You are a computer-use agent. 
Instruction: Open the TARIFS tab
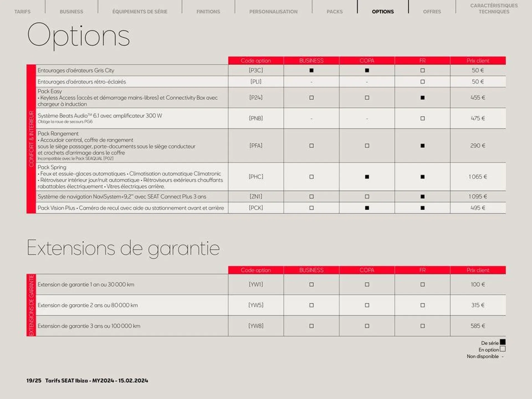(22, 12)
